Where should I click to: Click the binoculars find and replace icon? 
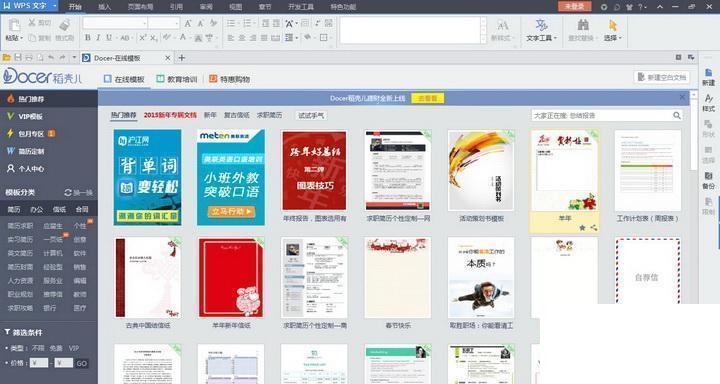(583, 24)
